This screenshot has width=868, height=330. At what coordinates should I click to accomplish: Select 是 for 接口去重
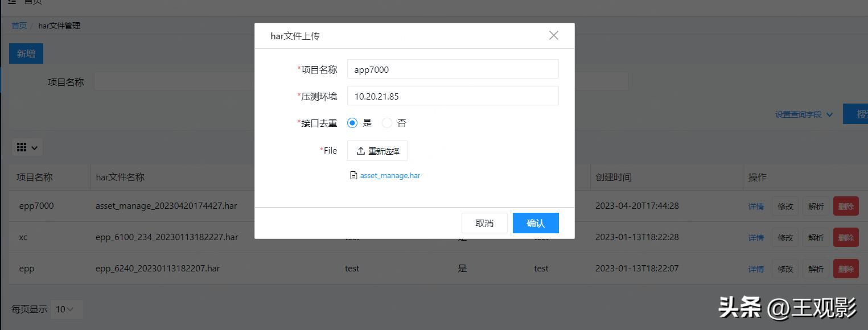[352, 123]
